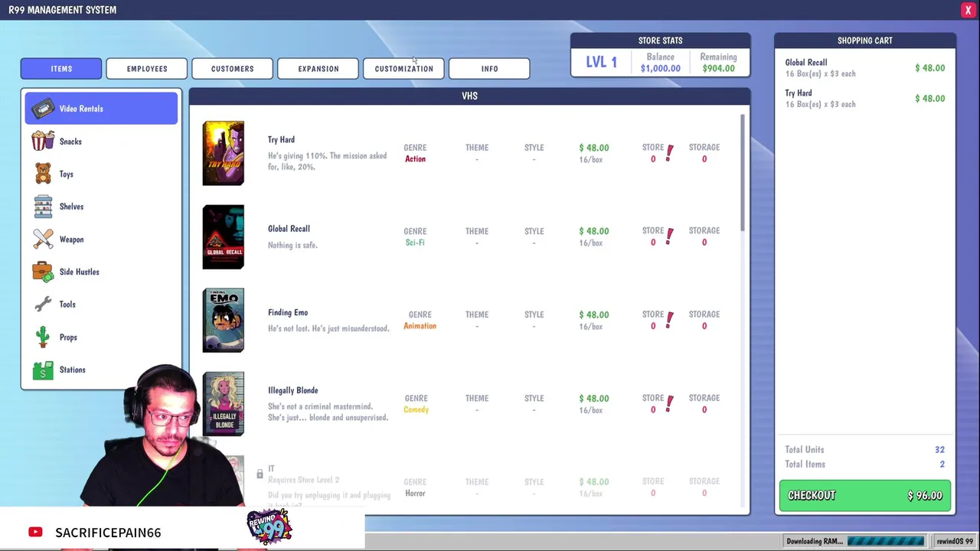This screenshot has height=551, width=980.
Task: Click the exclamation mark beside Finding Emo store count
Action: [x=670, y=319]
